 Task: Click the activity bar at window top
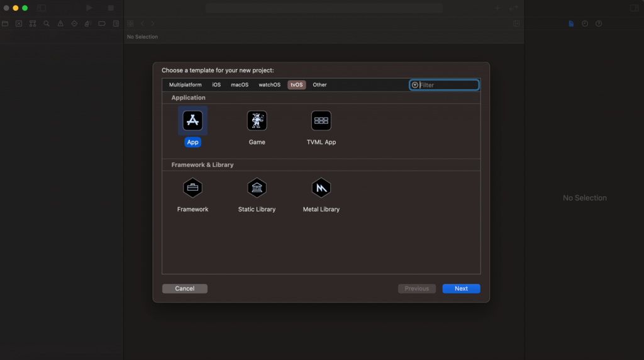click(x=324, y=8)
